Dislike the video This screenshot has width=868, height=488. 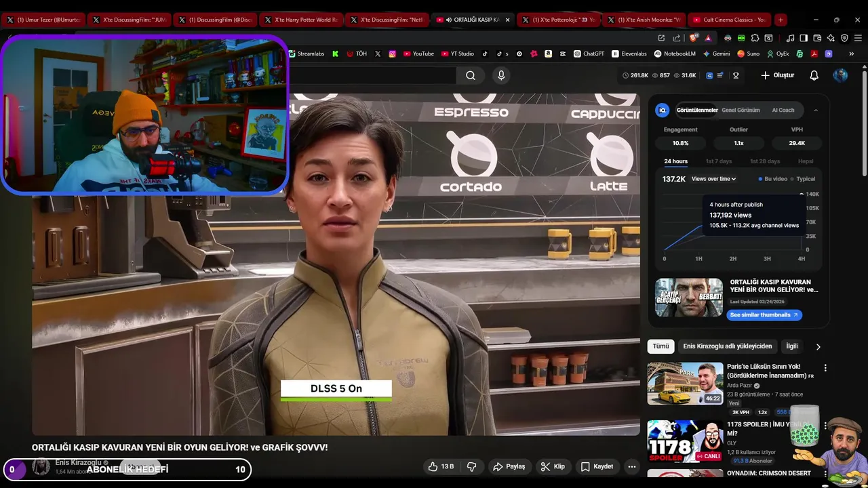coord(471,466)
